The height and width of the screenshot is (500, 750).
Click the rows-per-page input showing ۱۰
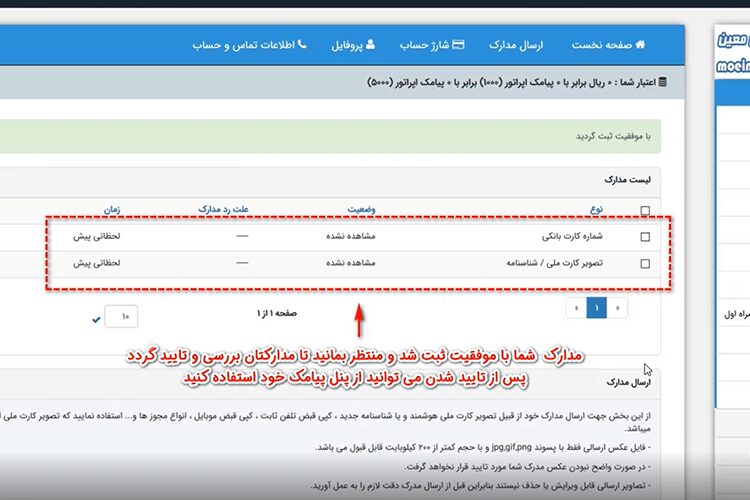tap(121, 316)
